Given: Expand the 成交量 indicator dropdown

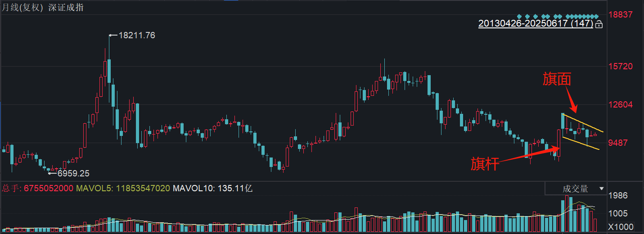Looking at the screenshot, I should tap(576, 189).
